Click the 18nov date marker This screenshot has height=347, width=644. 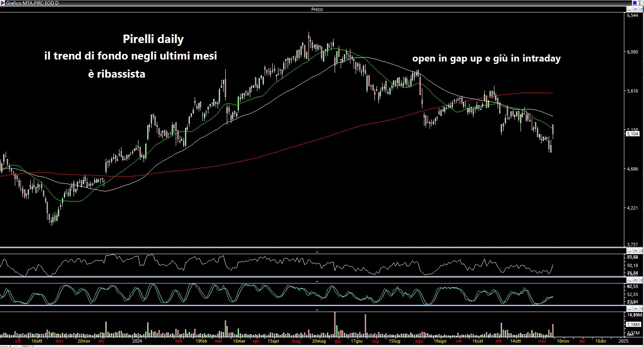(563, 341)
